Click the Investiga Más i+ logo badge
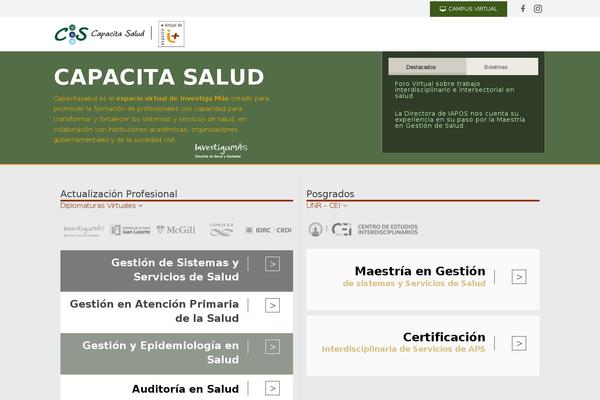The width and height of the screenshot is (600, 400). pos(171,34)
